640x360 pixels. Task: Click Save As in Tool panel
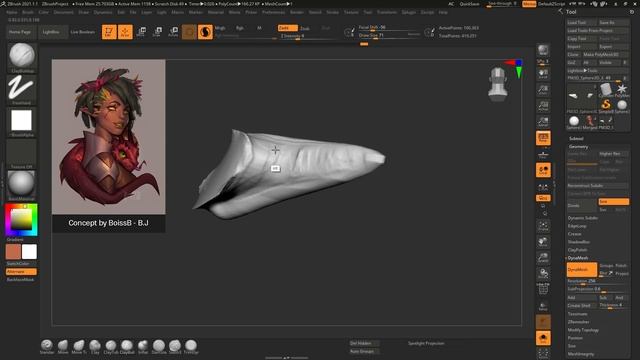613,23
